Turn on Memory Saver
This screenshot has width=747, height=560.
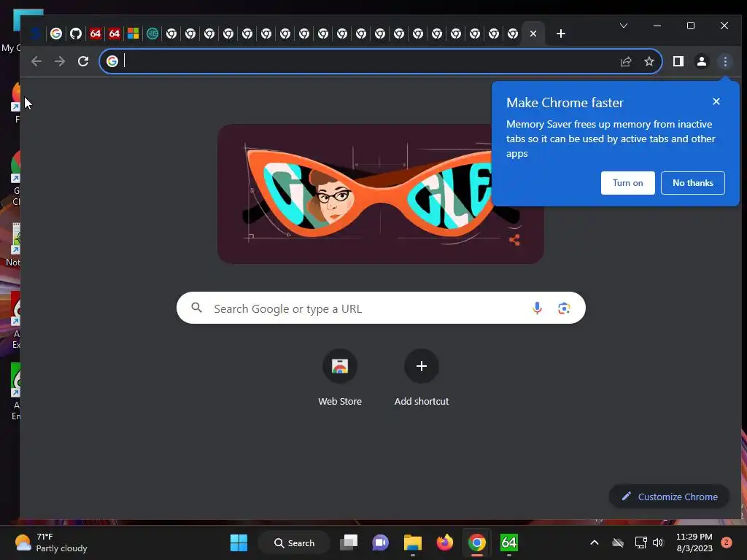628,183
